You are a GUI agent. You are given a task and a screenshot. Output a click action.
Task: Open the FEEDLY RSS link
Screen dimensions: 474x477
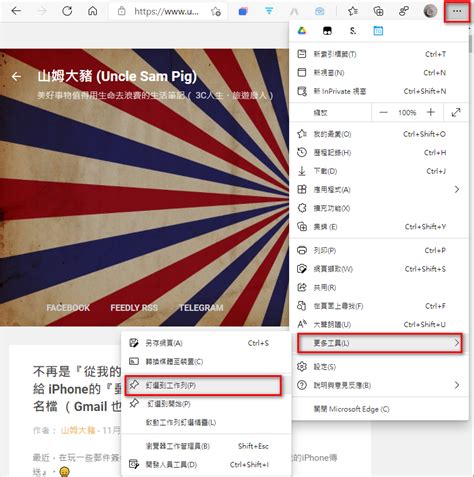(134, 307)
